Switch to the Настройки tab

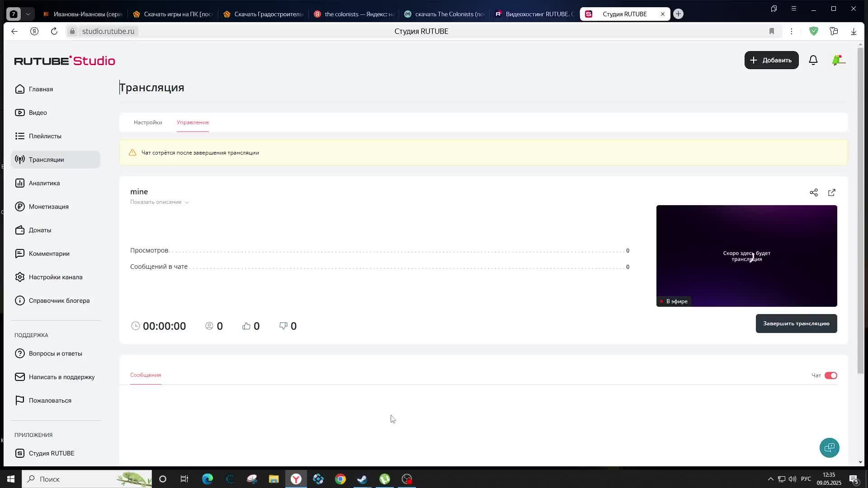[148, 122]
